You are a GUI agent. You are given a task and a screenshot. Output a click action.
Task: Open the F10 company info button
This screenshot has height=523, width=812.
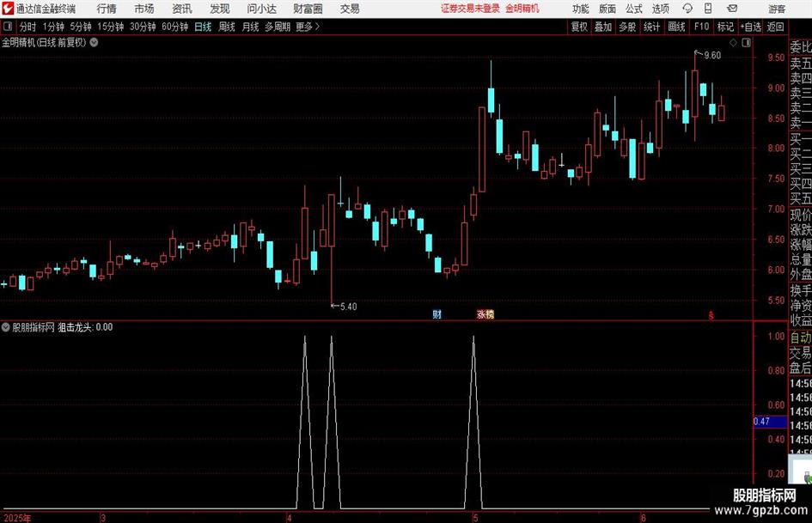point(702,27)
